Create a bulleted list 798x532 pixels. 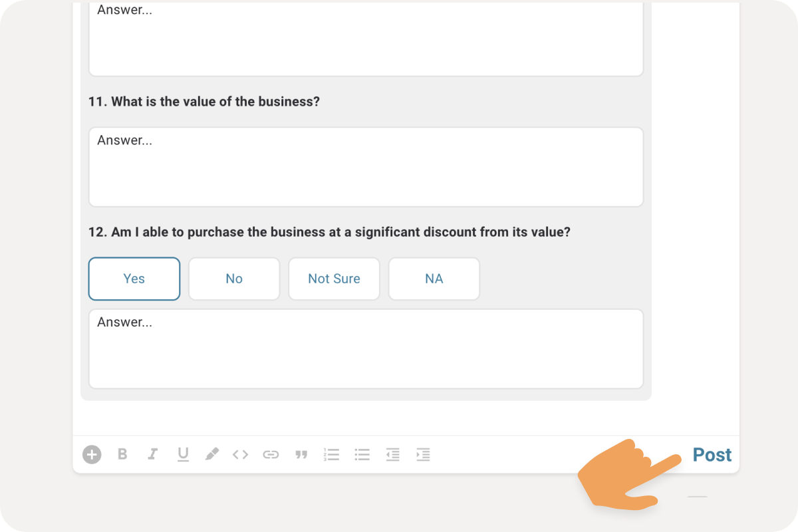(x=362, y=454)
